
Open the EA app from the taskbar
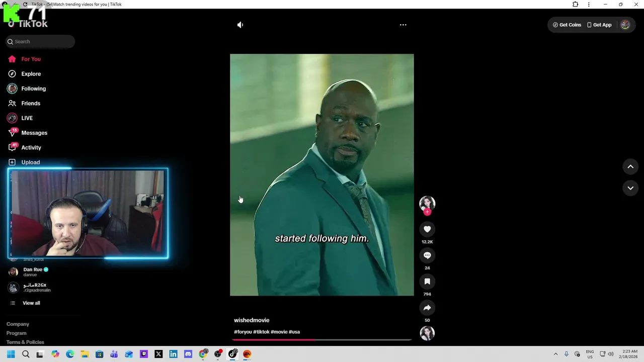pos(247,354)
